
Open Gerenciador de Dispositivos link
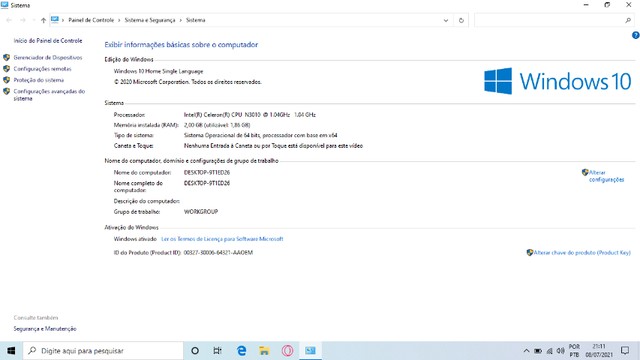(x=48, y=58)
